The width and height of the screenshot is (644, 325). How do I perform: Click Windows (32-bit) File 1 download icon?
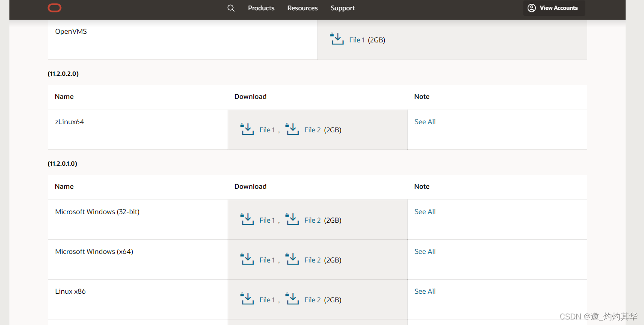click(x=247, y=219)
